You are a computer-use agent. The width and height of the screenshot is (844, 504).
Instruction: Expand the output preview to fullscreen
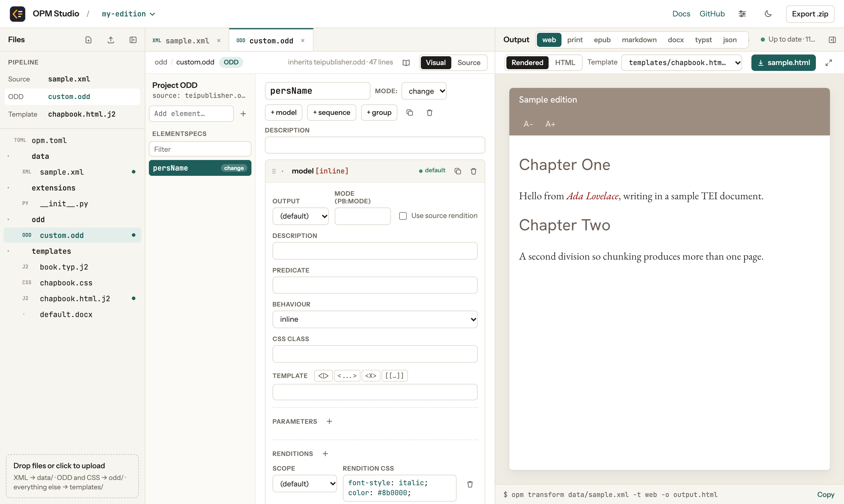coord(829,63)
